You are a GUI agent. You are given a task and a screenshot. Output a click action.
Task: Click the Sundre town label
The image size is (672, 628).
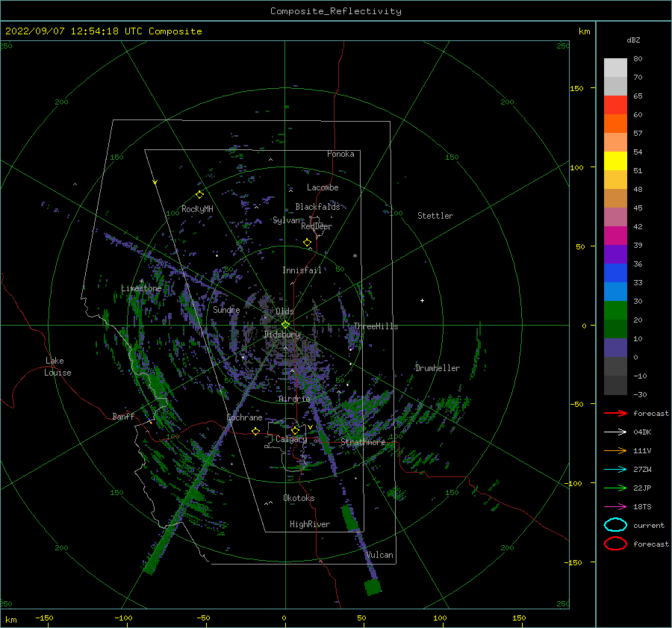click(x=227, y=309)
